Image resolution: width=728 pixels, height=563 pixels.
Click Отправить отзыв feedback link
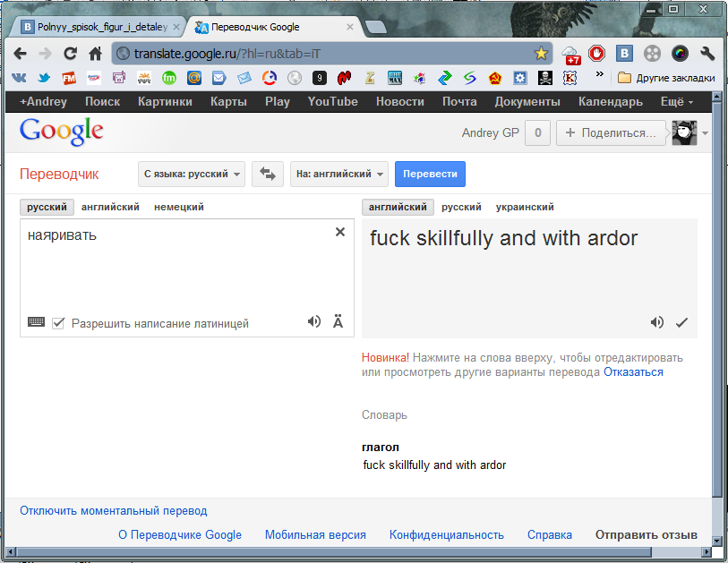click(x=647, y=535)
